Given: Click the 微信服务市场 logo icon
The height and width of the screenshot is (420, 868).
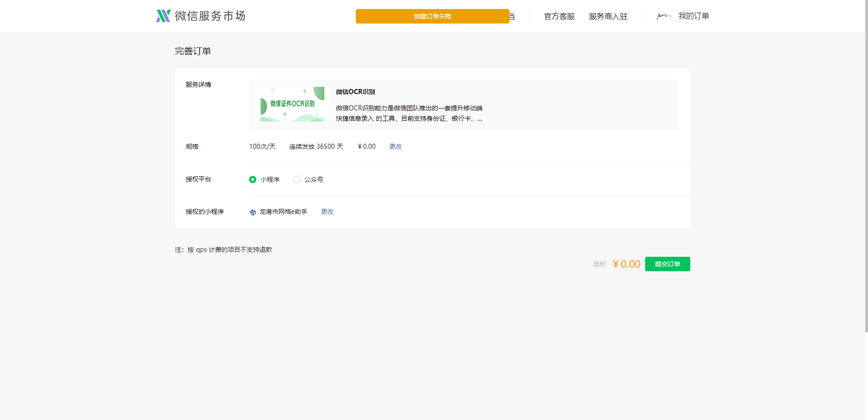Looking at the screenshot, I should pos(163,16).
